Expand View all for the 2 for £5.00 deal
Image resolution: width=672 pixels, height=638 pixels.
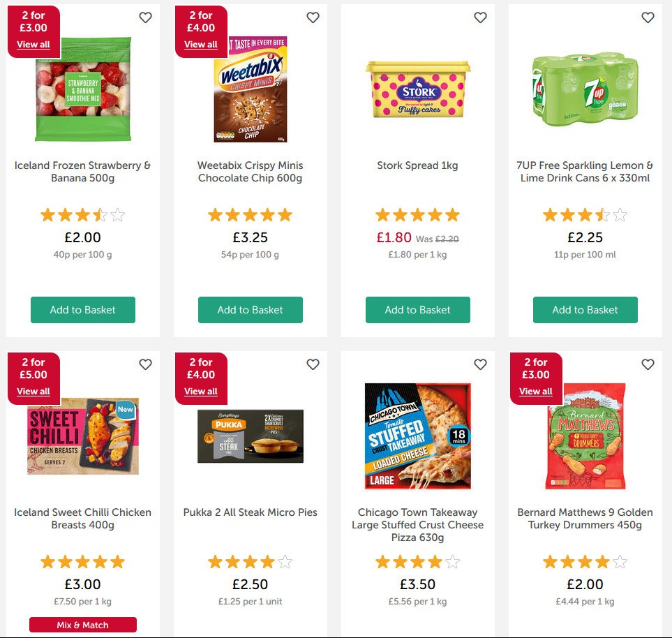(33, 391)
